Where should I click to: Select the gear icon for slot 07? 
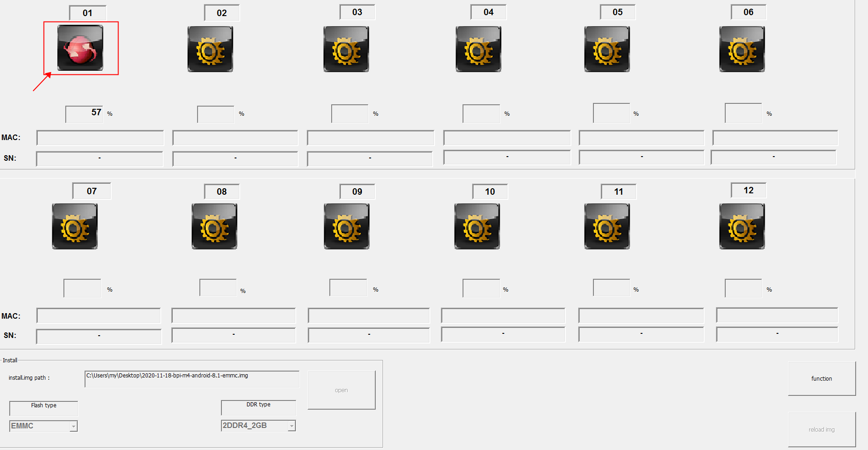coord(75,226)
